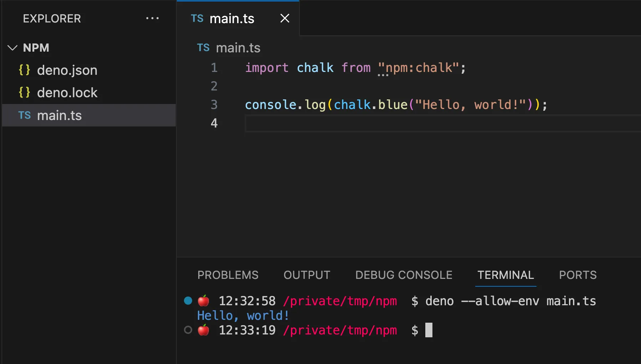Open the DEBUG CONSOLE panel
Image resolution: width=641 pixels, height=364 pixels.
(x=403, y=275)
